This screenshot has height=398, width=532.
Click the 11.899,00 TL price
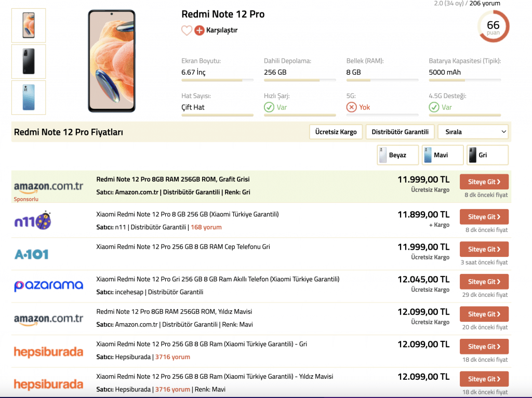423,215
